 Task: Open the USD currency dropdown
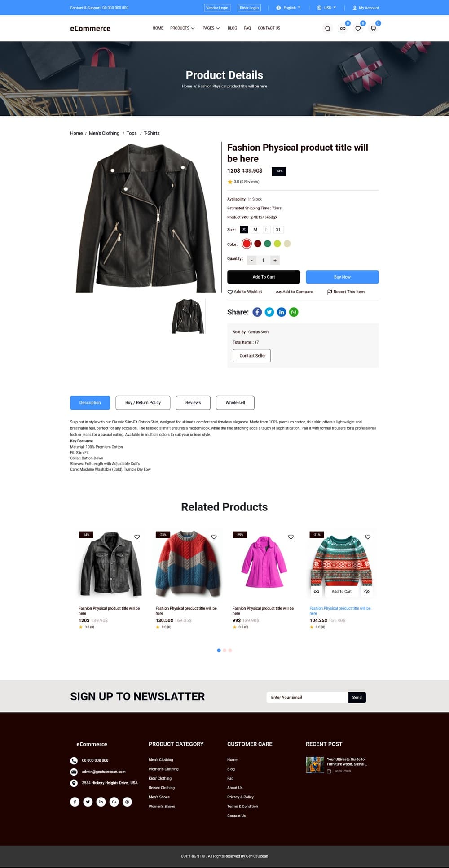click(326, 8)
